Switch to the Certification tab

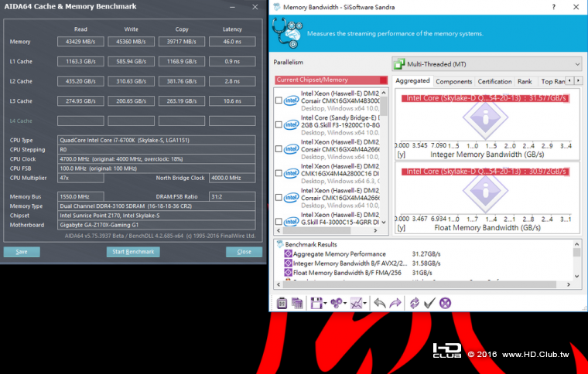coord(494,81)
